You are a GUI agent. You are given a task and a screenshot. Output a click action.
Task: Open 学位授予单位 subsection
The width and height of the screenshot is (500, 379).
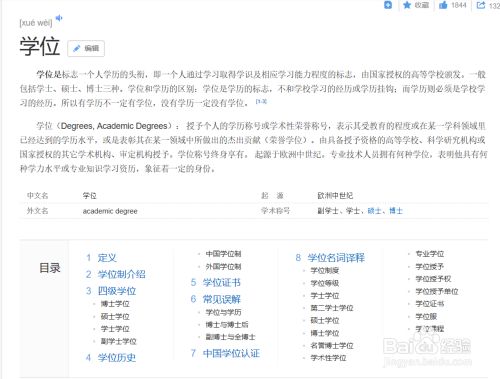click(437, 291)
